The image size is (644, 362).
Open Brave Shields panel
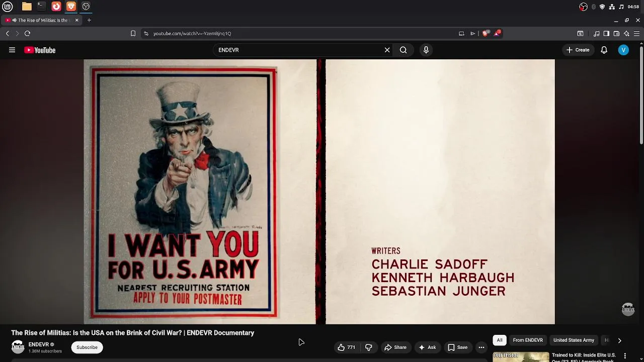486,33
